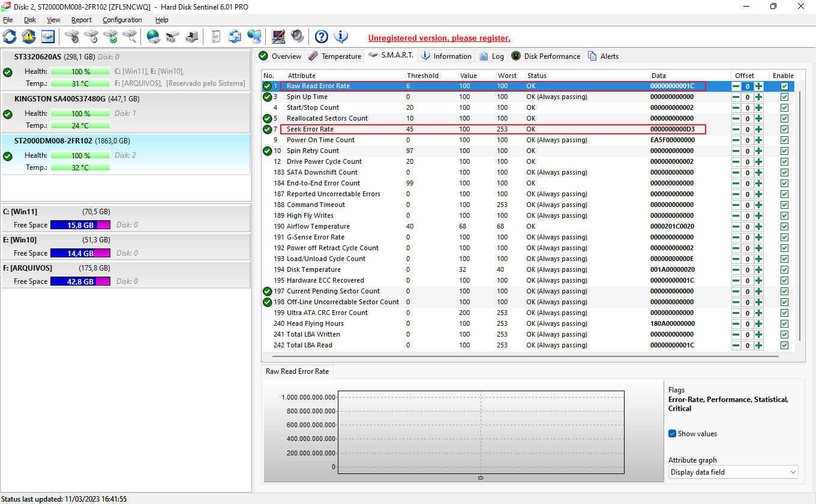Click green check icon on Spin Up Time row

[x=268, y=97]
